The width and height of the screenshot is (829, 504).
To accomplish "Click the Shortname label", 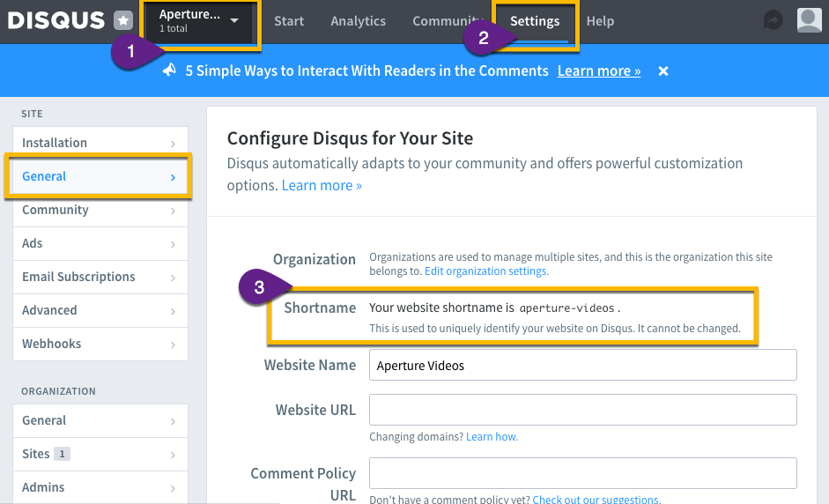I will click(320, 308).
